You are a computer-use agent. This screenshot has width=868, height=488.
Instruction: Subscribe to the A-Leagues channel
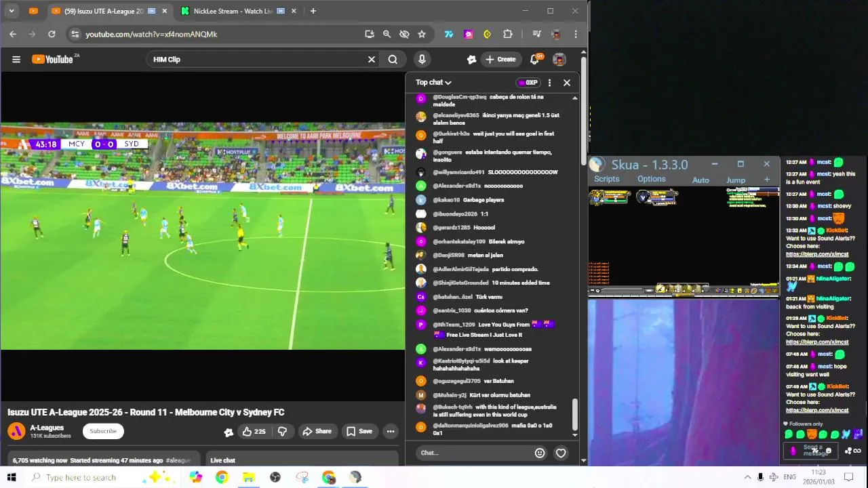click(x=103, y=431)
